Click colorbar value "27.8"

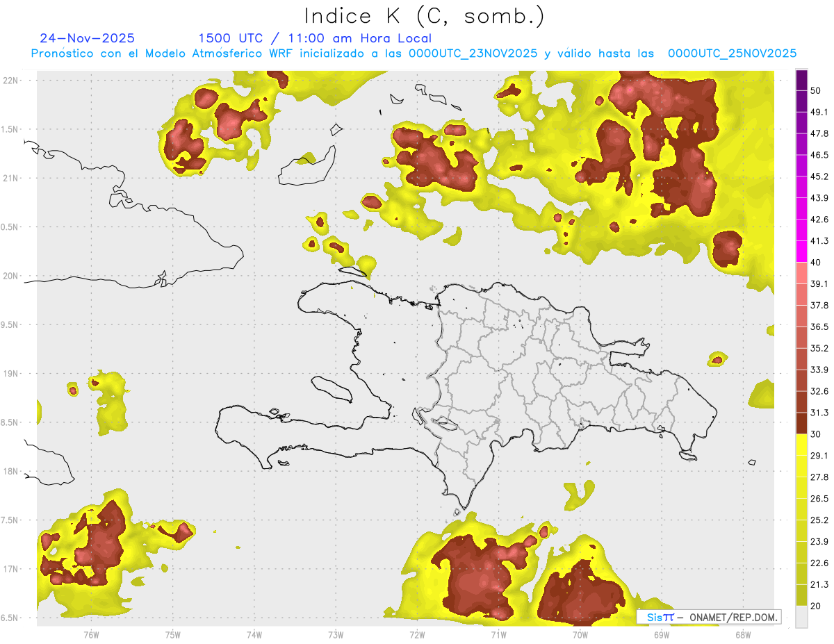click(x=819, y=477)
